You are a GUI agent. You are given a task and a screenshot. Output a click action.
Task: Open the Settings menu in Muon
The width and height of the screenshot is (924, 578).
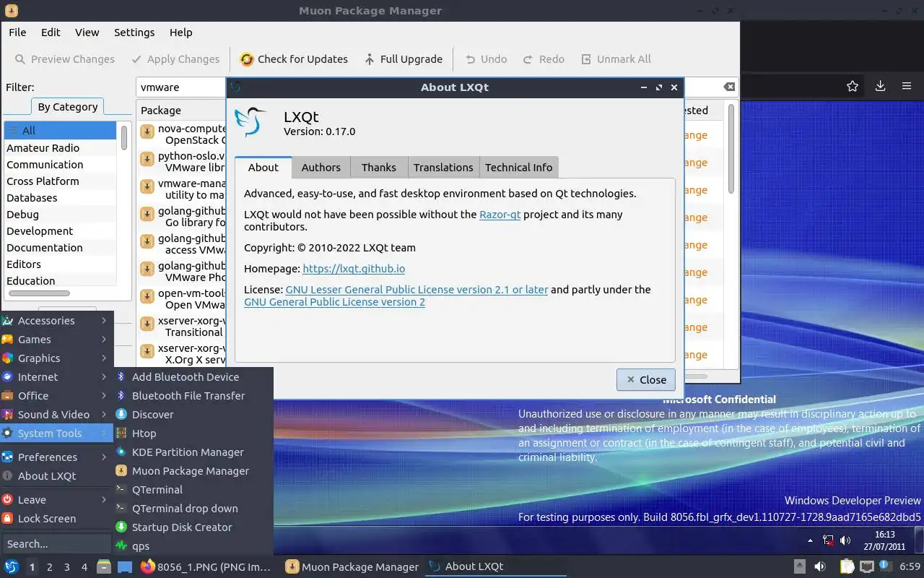click(134, 32)
